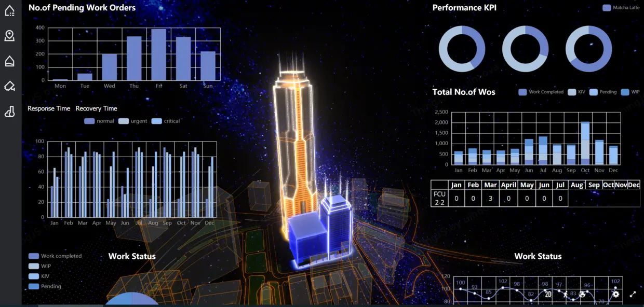Toggle WIP in Total No.of Wos legend
This screenshot has height=307, width=644.
pyautogui.click(x=630, y=92)
